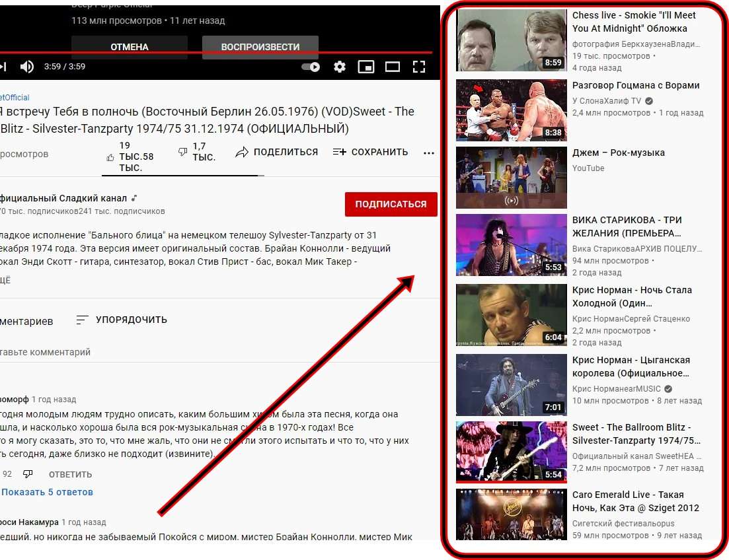Image resolution: width=729 pixels, height=560 pixels.
Task: Open the player settings gear
Action: pyautogui.click(x=340, y=67)
